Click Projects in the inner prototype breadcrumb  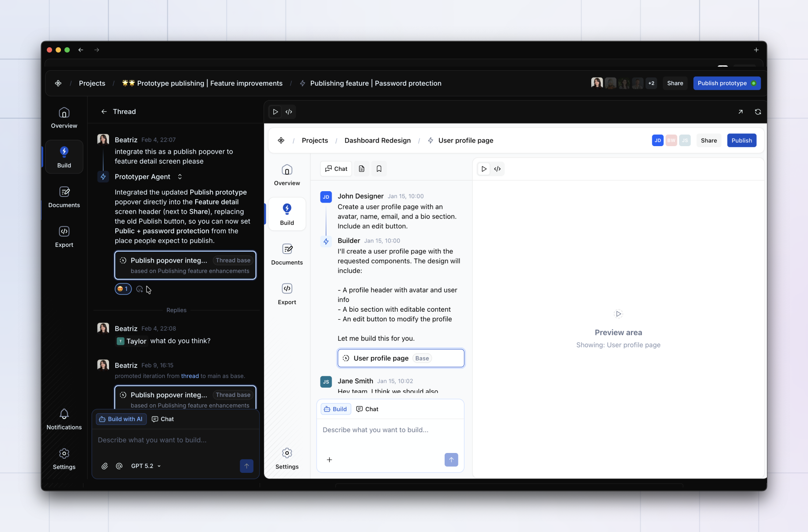tap(315, 140)
